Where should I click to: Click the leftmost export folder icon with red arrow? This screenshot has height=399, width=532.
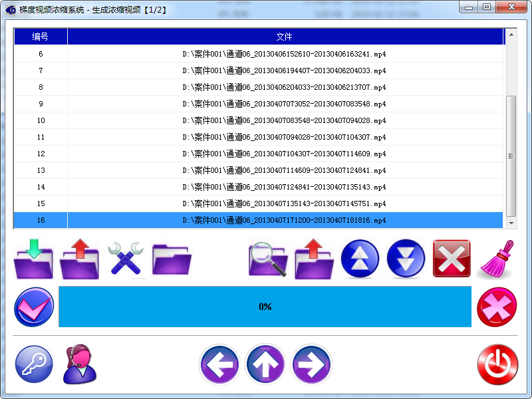(79, 259)
